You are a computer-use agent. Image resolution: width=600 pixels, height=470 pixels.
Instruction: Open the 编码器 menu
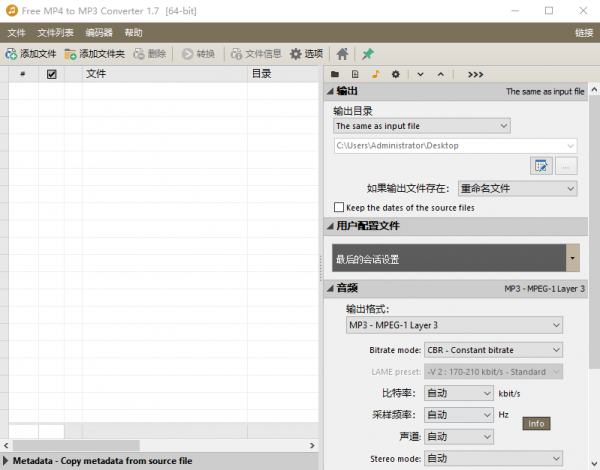coord(99,33)
